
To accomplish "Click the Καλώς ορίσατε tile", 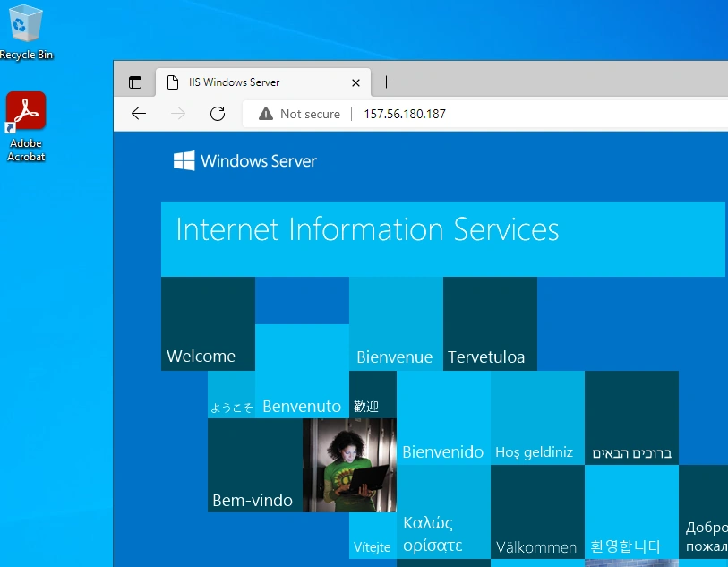I will tap(443, 511).
